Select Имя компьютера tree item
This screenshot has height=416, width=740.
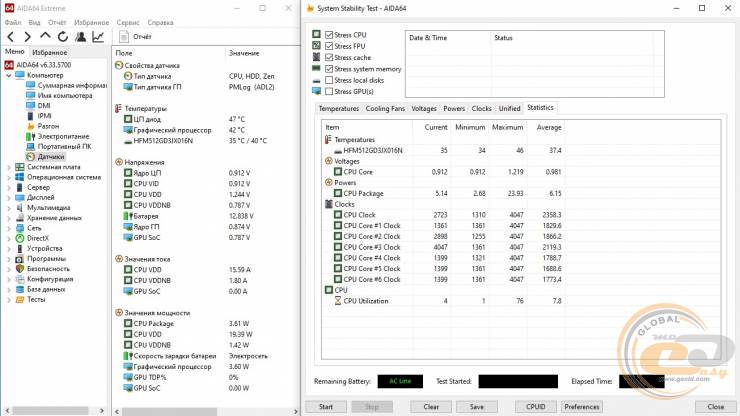click(x=65, y=95)
